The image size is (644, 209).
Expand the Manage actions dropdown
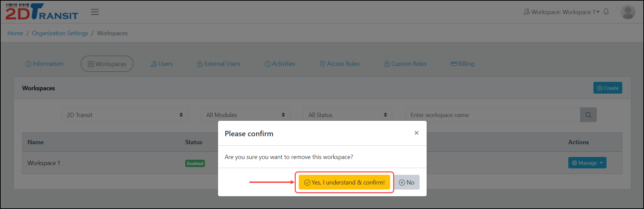tap(587, 163)
